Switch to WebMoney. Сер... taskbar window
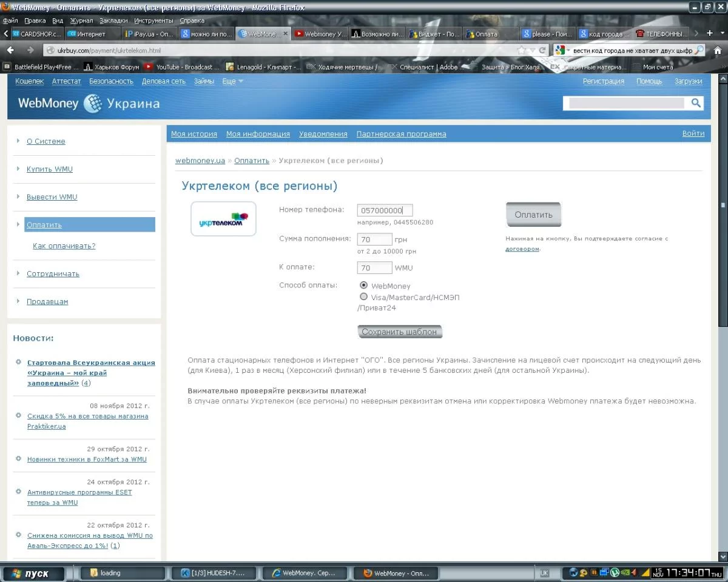728x582 pixels. 304,573
